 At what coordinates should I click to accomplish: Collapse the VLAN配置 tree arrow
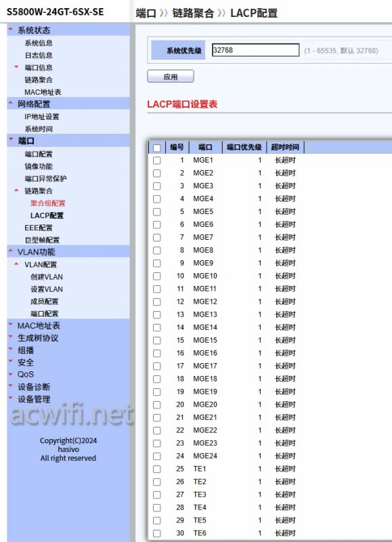pos(16,264)
